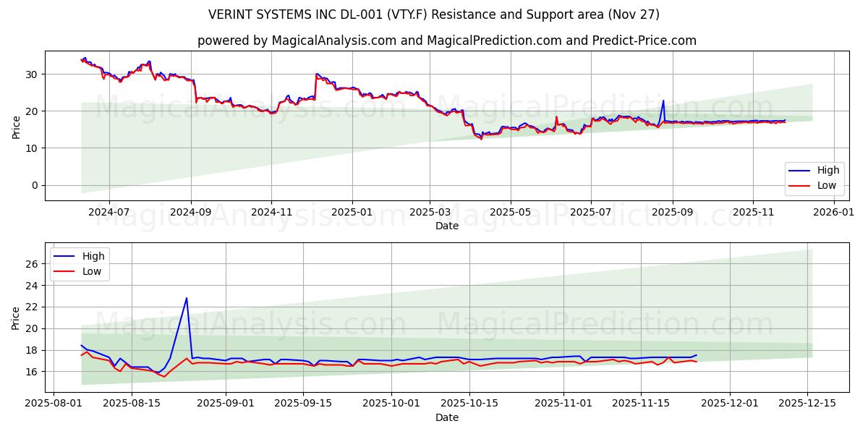Image resolution: width=868 pixels, height=434 pixels.
Task: Click the '2025-05' tick label on the top chart
Action: tap(511, 212)
